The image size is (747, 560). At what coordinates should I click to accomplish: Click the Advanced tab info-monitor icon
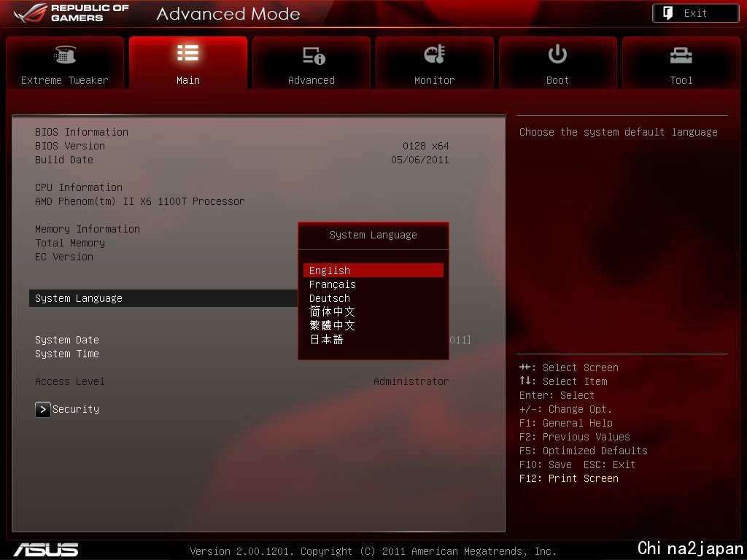click(x=314, y=55)
